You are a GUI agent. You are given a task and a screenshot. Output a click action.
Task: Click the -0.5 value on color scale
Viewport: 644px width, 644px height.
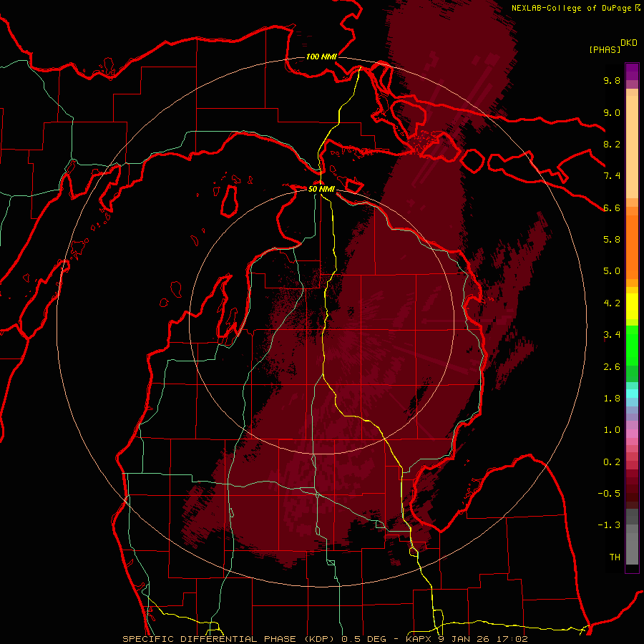609,494
